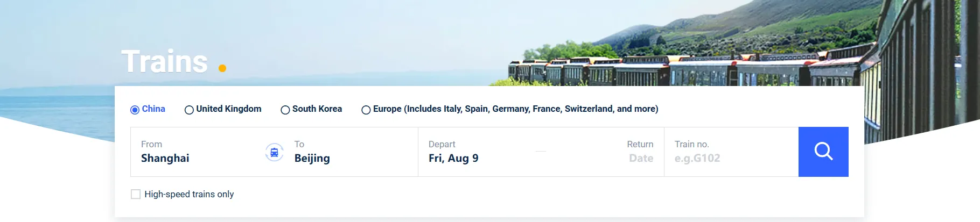Click the dash between Depart and Return
The height and width of the screenshot is (222, 980).
pos(541,152)
